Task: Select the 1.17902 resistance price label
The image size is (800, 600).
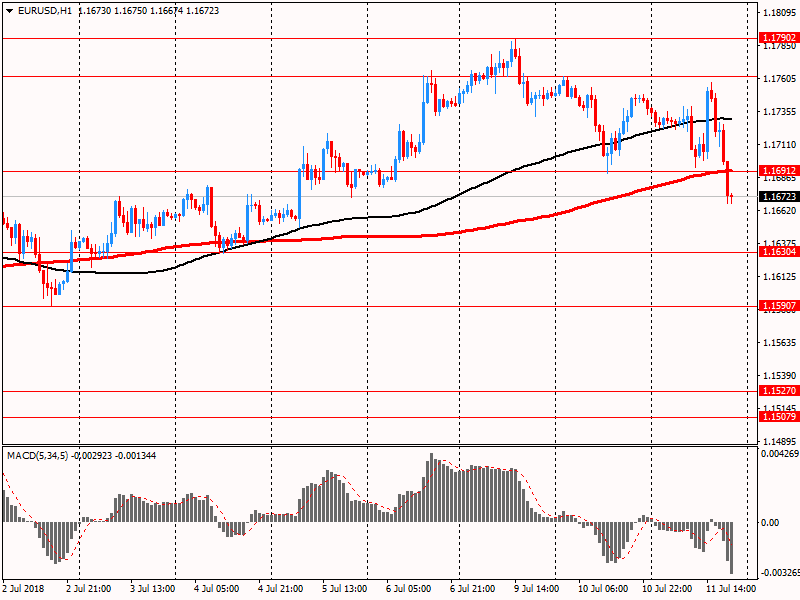Action: 778,37
